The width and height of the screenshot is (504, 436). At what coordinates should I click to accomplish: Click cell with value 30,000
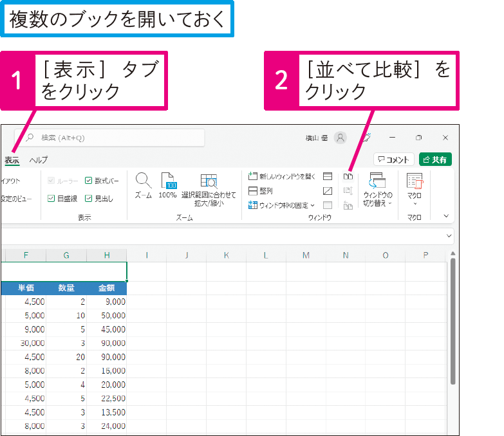coord(26,343)
